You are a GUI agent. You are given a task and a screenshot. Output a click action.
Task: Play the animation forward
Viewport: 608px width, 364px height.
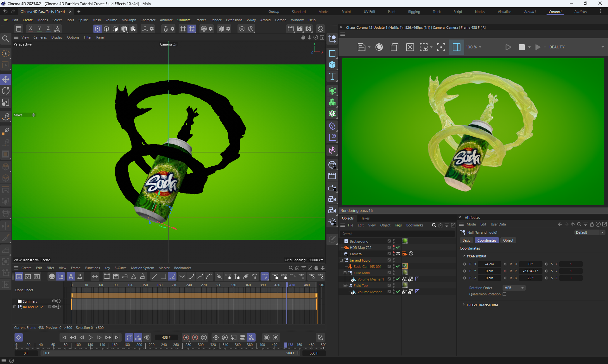pyautogui.click(x=90, y=337)
